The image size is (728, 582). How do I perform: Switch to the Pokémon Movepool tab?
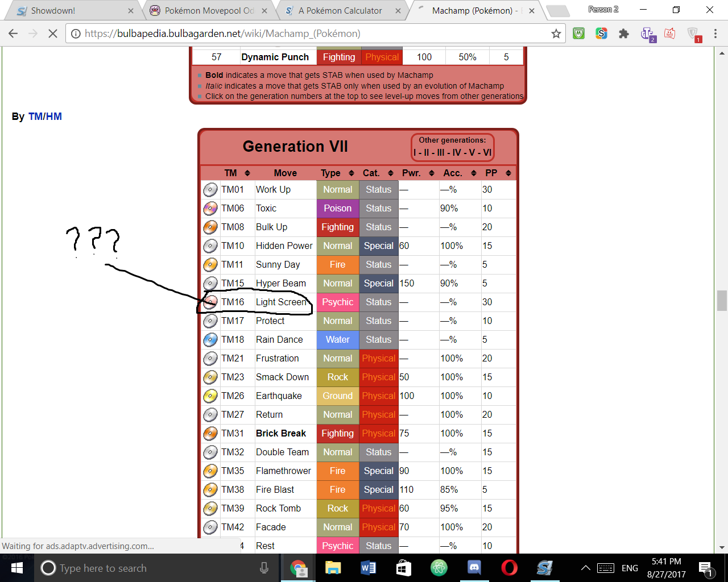tap(209, 10)
